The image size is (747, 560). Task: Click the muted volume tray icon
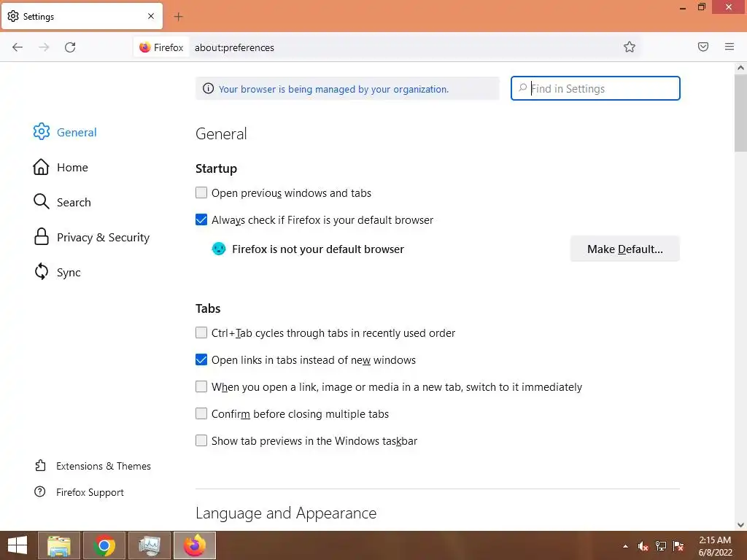[x=643, y=546]
